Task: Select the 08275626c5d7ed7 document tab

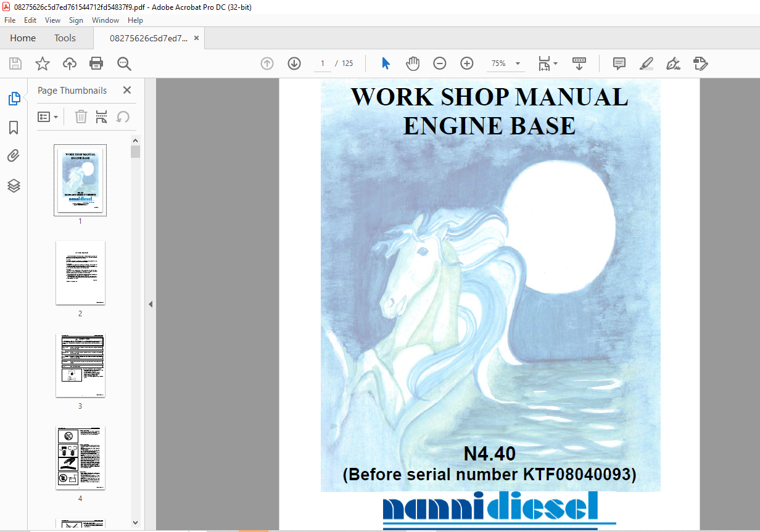Action: pos(149,38)
